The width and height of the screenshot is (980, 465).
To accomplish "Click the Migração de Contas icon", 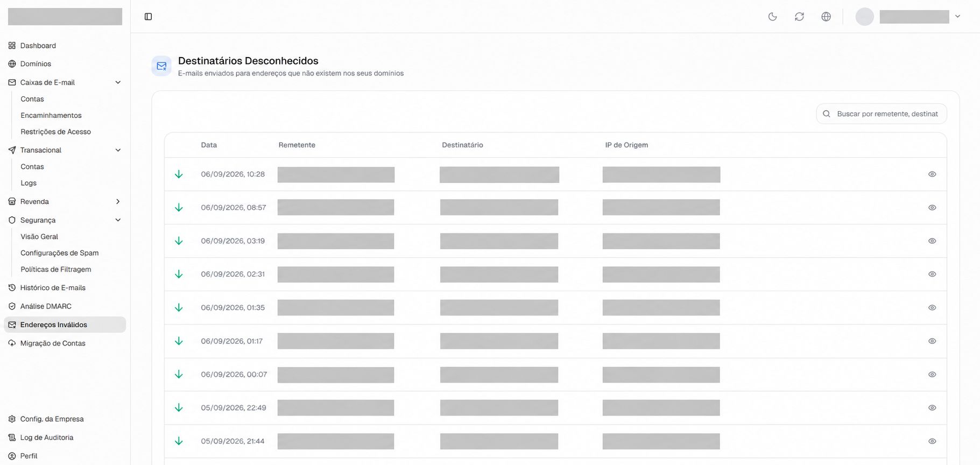I will 12,343.
